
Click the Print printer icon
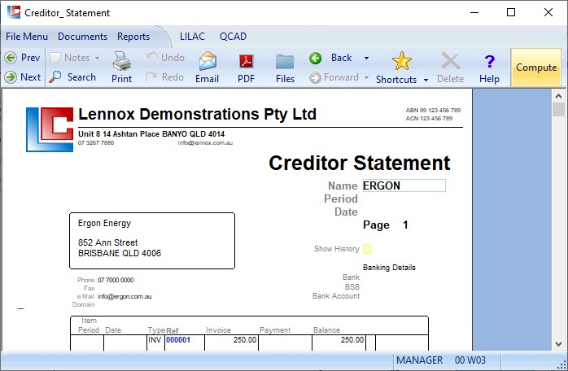click(x=122, y=61)
